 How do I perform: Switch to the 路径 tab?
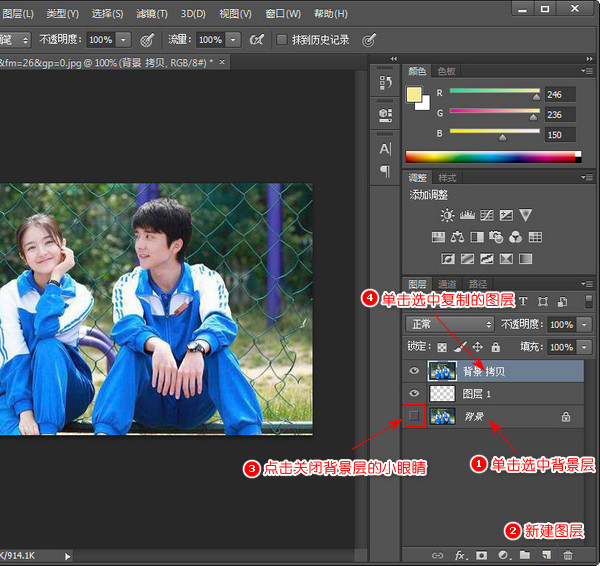pos(478,284)
